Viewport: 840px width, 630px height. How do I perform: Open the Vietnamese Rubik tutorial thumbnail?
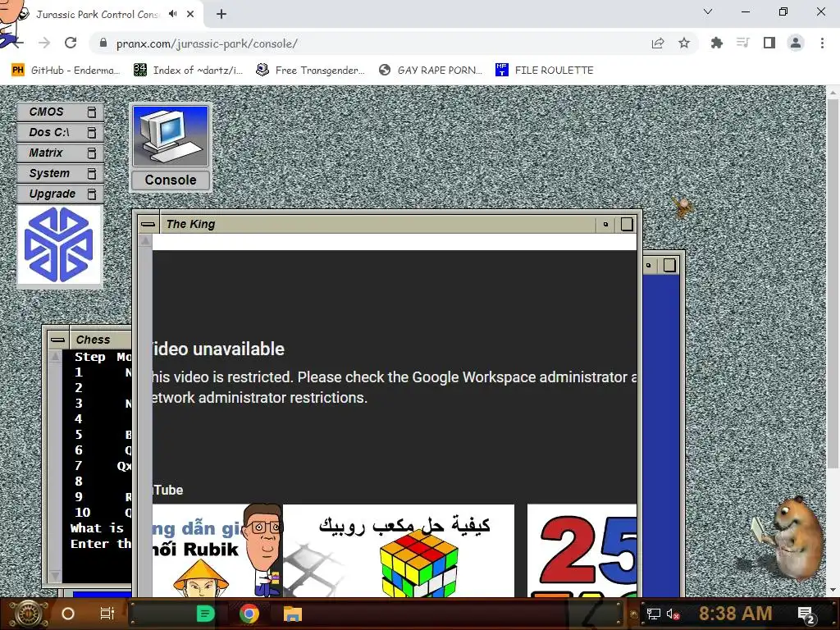217,550
